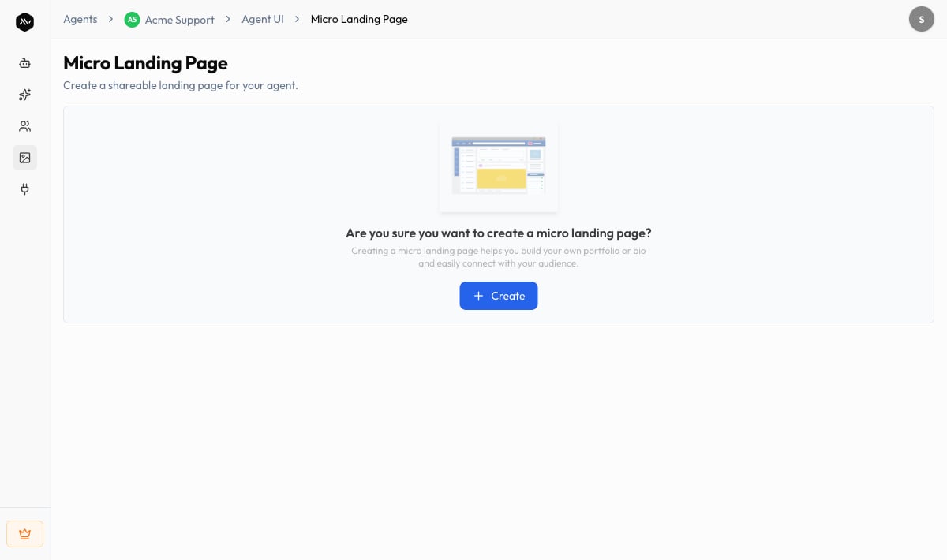
Task: Click the "Creating a micro landing page helps" description
Action: click(x=499, y=257)
